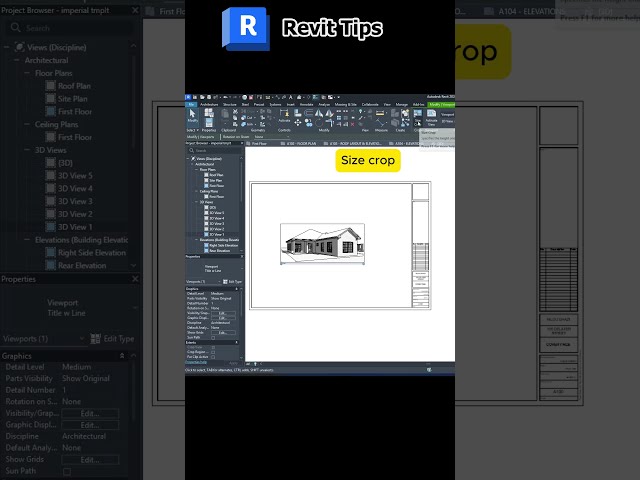Select the Mirror Pick Axis tool
640x480 pixels.
click(x=318, y=113)
